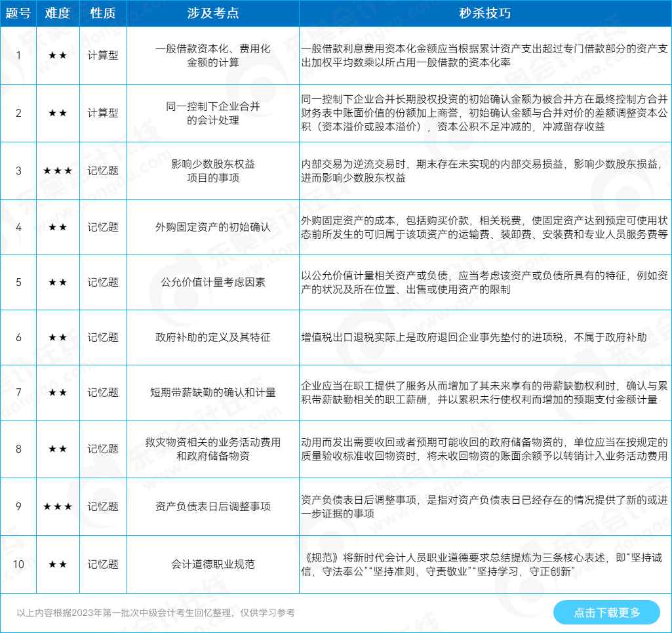Select the 题号 column header
This screenshot has height=633, width=672.
[x=19, y=13]
